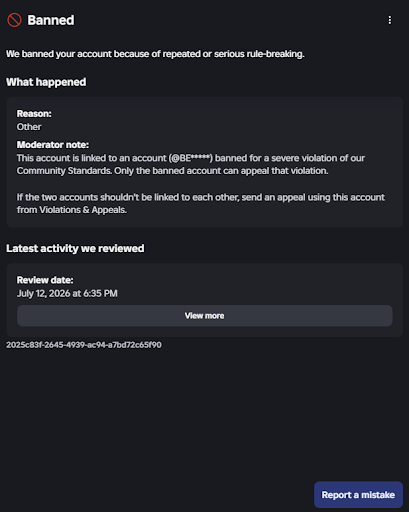Click the Latest activity we reviewed heading

pyautogui.click(x=75, y=248)
